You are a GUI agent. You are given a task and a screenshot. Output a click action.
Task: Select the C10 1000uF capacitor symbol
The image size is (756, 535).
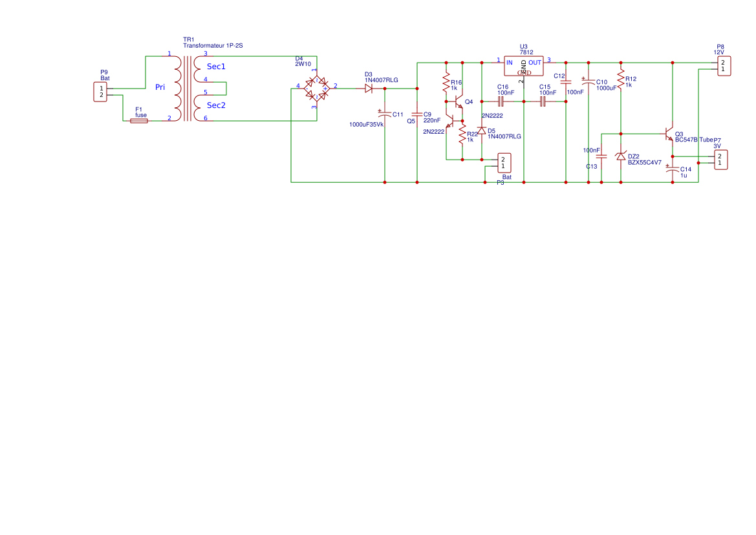tap(589, 81)
